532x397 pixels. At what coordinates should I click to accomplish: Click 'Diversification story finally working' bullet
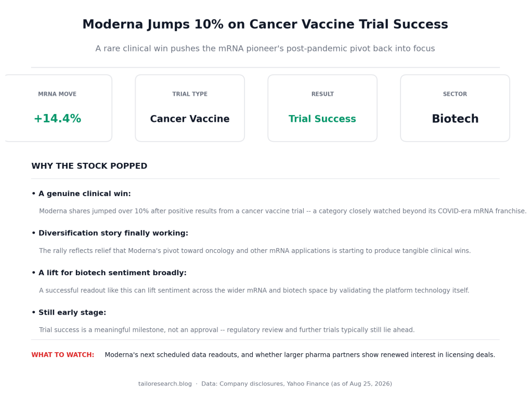pos(110,233)
